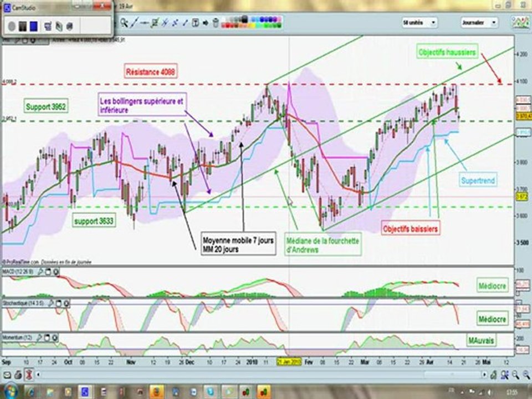Image resolution: width=532 pixels, height=399 pixels.
Task: Click the right arrow of the chart scrollbar
Action: click(x=484, y=375)
